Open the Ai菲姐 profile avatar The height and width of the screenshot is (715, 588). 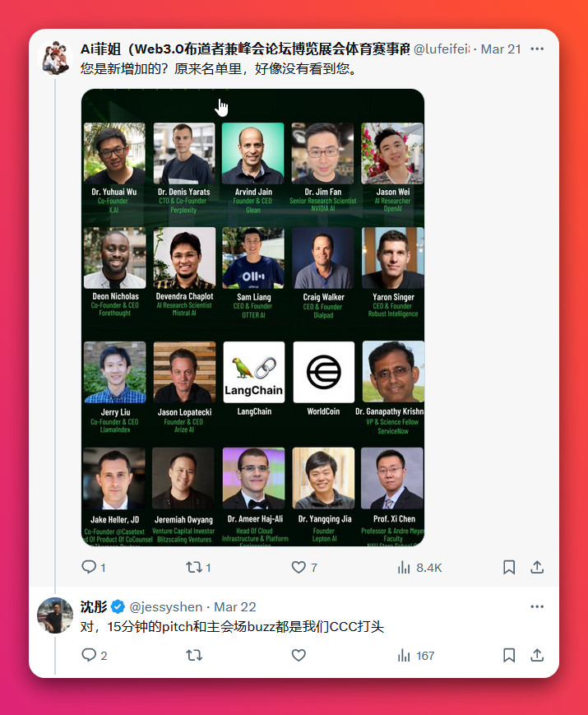[55, 58]
